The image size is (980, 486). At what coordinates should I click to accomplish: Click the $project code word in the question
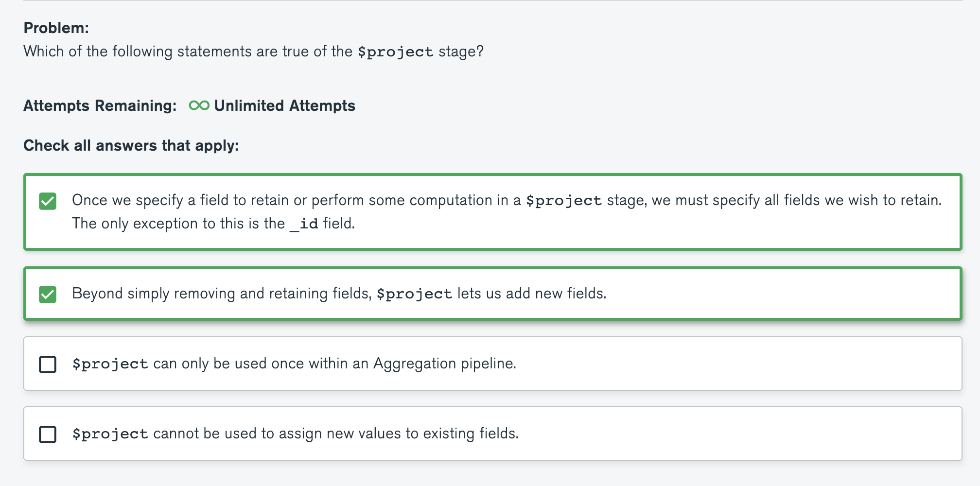click(x=395, y=52)
